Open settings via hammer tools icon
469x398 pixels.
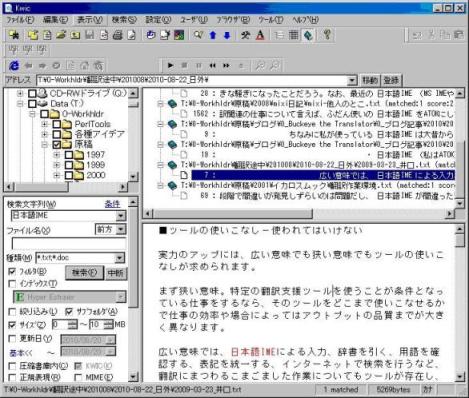pyautogui.click(x=246, y=35)
